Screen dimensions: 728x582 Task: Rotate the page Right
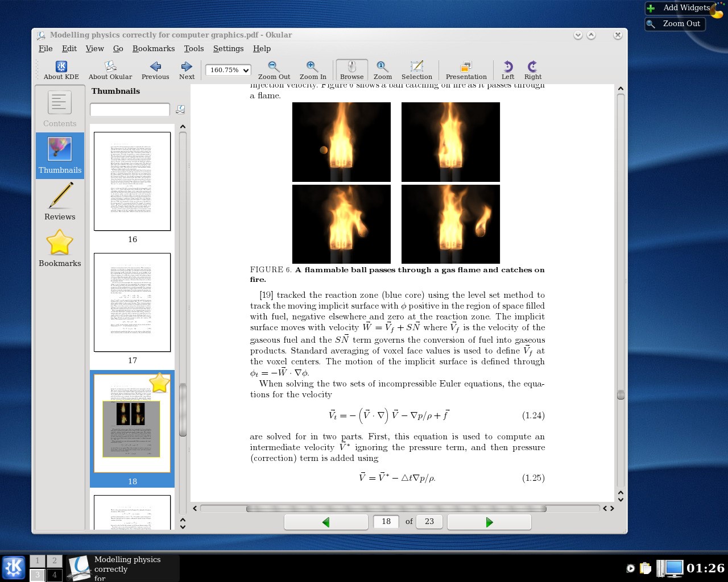pyautogui.click(x=532, y=70)
